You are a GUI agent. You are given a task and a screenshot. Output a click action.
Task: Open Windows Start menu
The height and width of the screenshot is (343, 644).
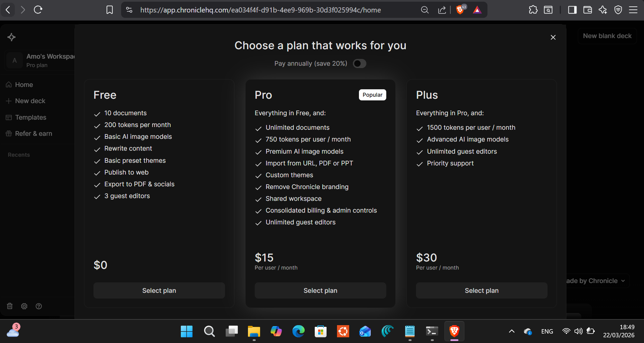click(x=187, y=332)
